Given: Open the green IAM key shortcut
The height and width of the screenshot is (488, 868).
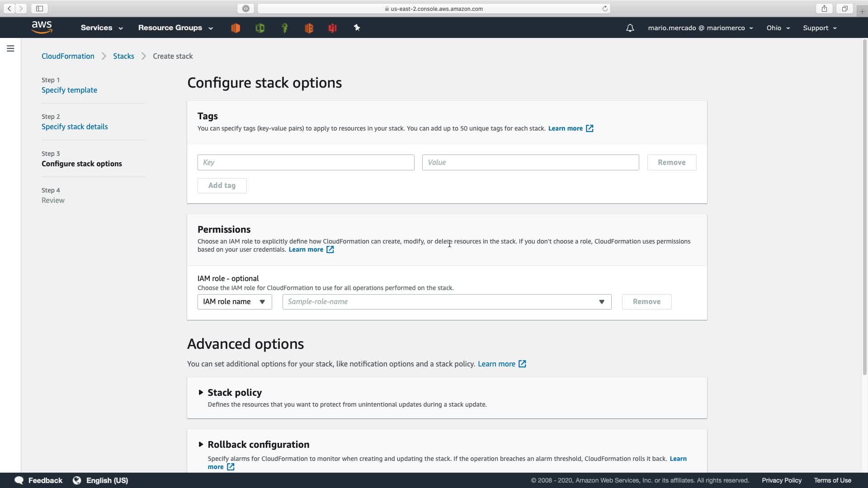Looking at the screenshot, I should [285, 28].
